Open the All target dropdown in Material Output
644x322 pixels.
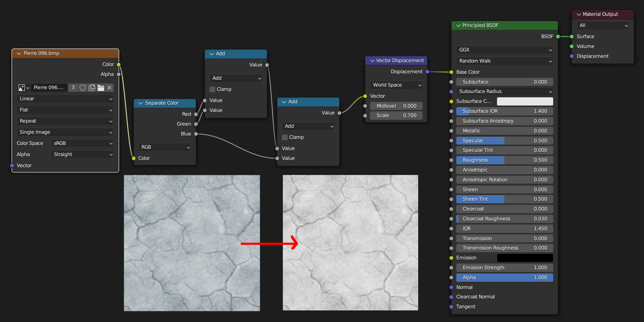pos(602,25)
